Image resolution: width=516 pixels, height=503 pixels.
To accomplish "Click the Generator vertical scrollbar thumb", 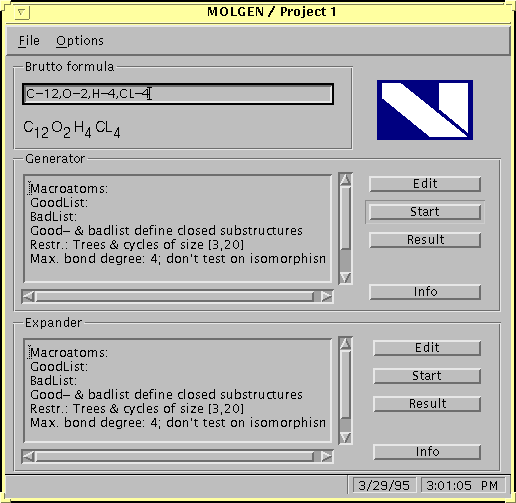I will click(345, 218).
